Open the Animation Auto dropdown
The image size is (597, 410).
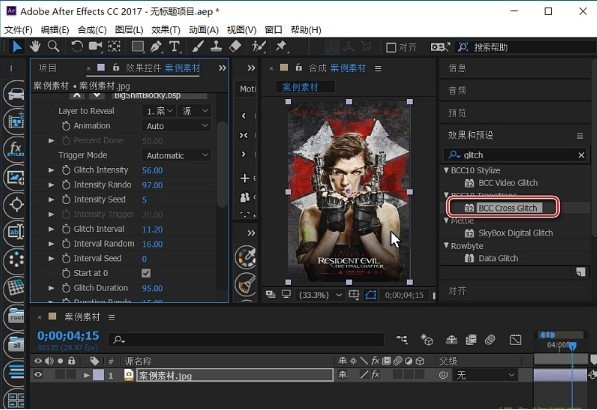pyautogui.click(x=176, y=126)
